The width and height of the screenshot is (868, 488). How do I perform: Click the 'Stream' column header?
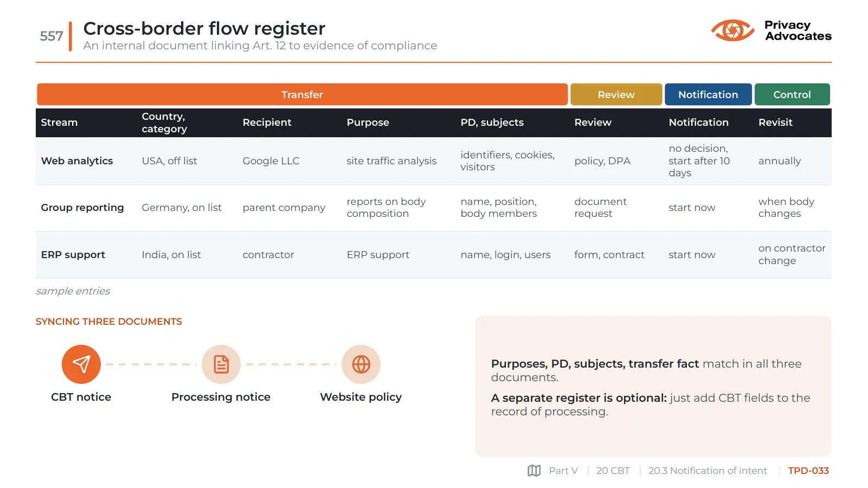click(59, 123)
